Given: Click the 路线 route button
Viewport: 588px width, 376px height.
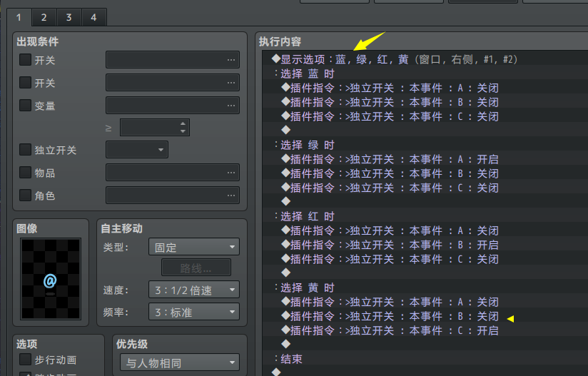Looking at the screenshot, I should pos(196,268).
